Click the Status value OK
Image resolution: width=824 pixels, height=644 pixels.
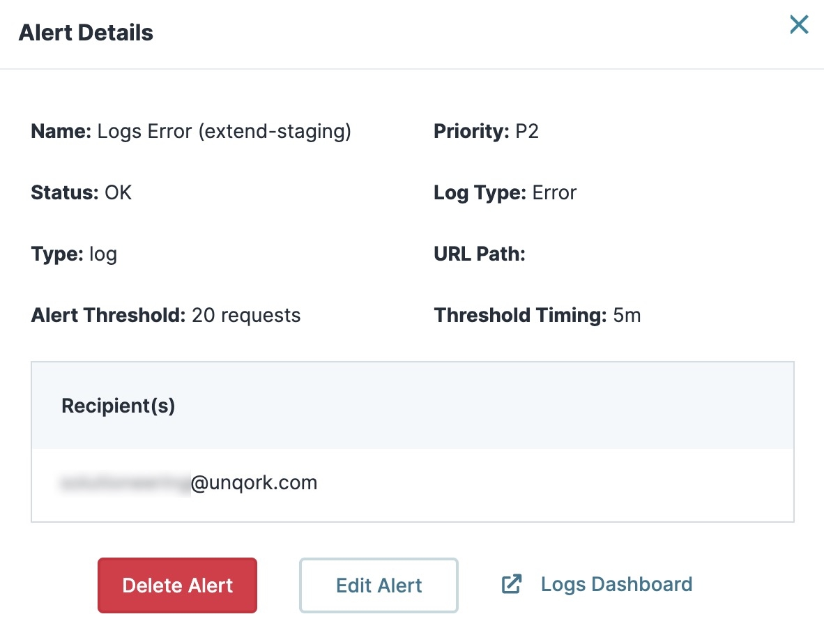click(119, 193)
